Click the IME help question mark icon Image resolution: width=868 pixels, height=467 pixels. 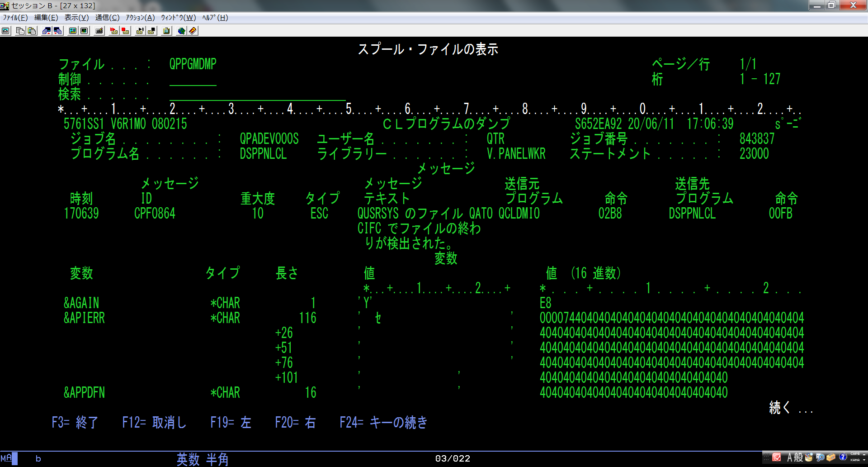pyautogui.click(x=843, y=457)
